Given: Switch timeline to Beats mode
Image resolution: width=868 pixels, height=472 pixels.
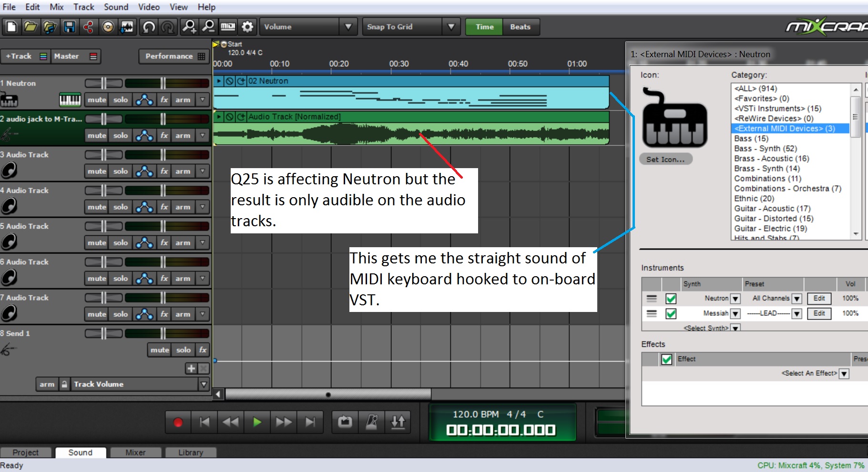Looking at the screenshot, I should click(520, 27).
